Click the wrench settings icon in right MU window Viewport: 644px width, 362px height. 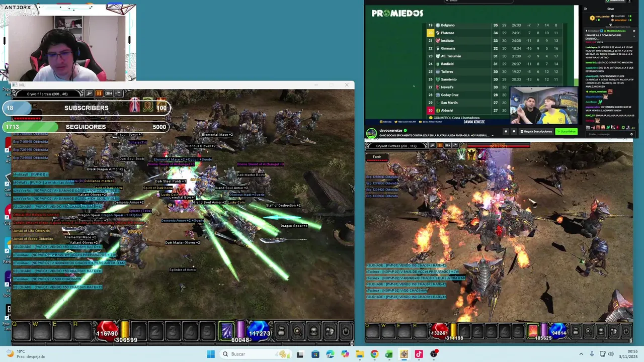click(433, 146)
